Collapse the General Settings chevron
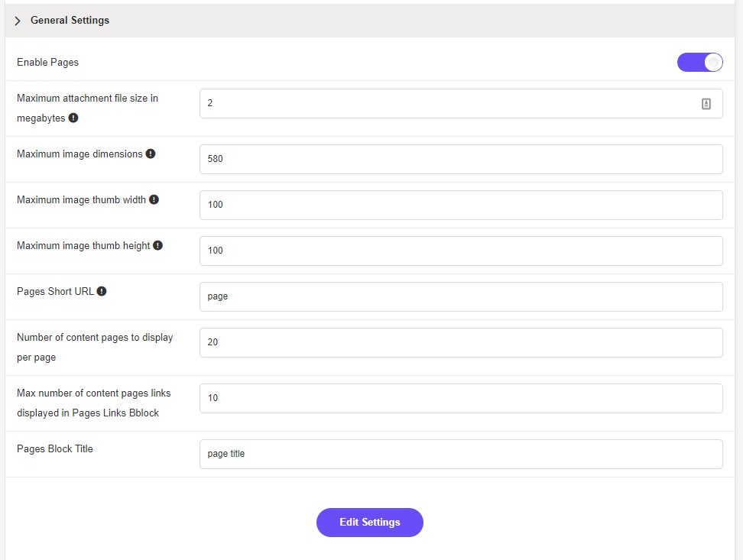This screenshot has width=743, height=560. tap(18, 21)
